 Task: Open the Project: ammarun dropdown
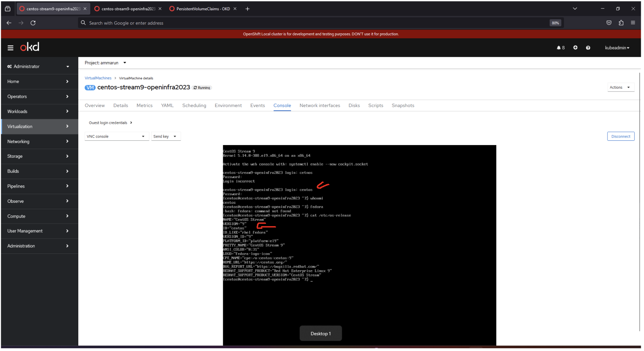click(x=106, y=63)
